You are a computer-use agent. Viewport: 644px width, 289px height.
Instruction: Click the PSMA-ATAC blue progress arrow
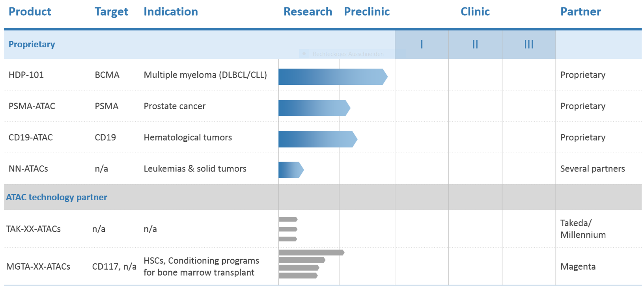coord(314,108)
